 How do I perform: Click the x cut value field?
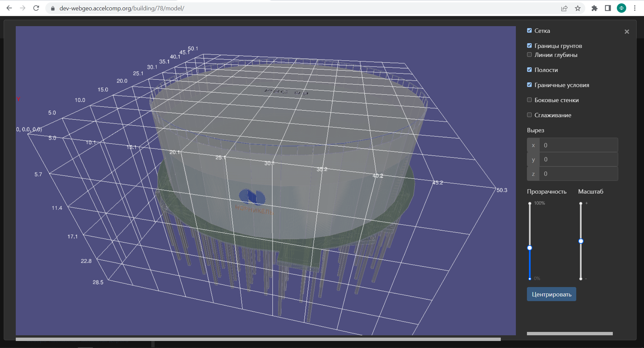(579, 145)
